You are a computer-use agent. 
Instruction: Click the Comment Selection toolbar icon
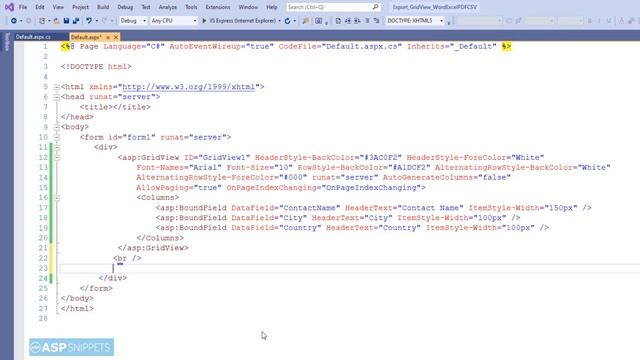(367, 21)
